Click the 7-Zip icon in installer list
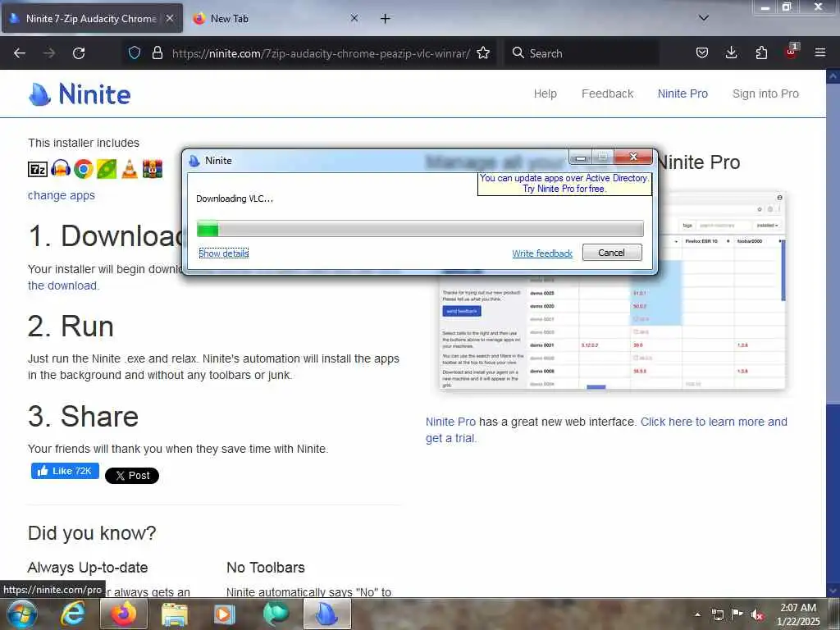 pos(38,169)
